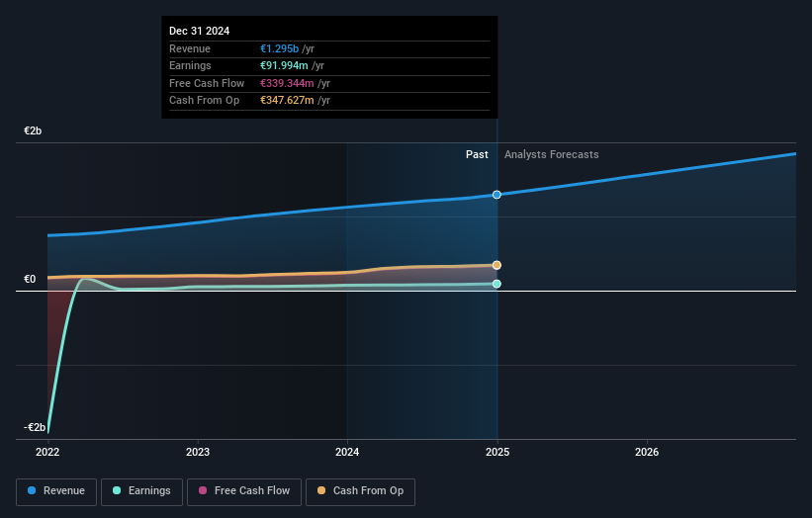Click the Dec 31 2024 tooltip date
Image resolution: width=812 pixels, height=518 pixels.
coord(200,31)
